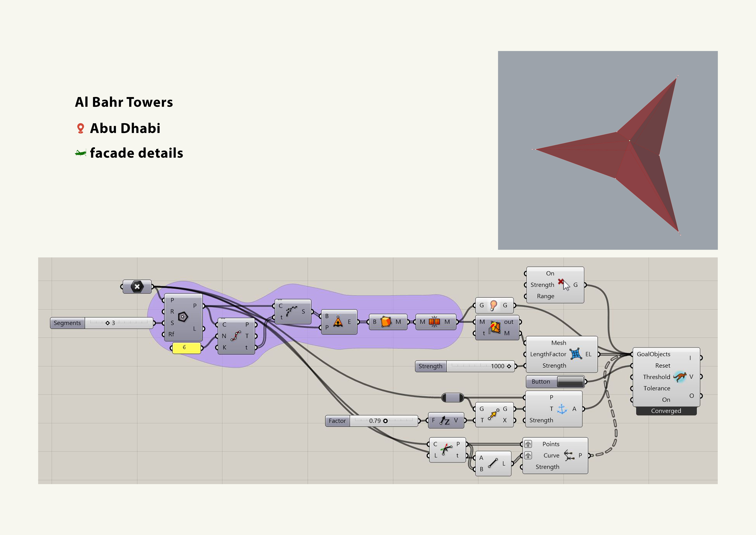Select the orange cone icon of the B/P to E component
The height and width of the screenshot is (535, 756).
pyautogui.click(x=338, y=322)
